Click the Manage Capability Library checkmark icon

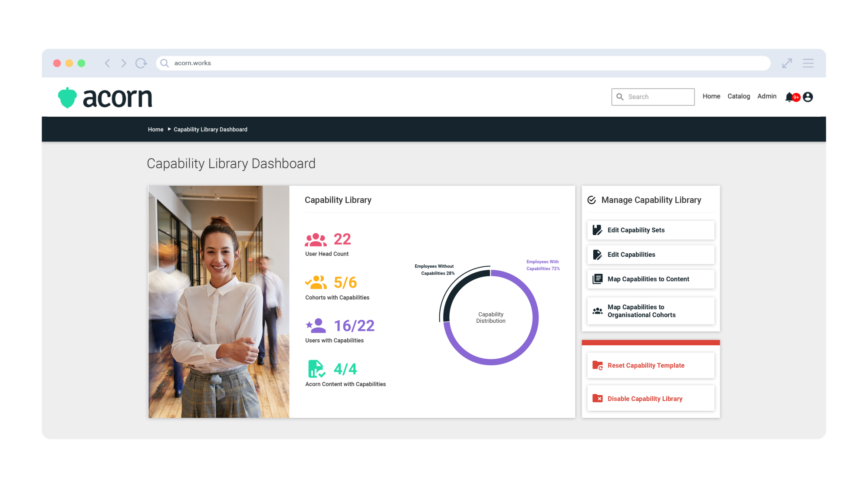(x=592, y=200)
